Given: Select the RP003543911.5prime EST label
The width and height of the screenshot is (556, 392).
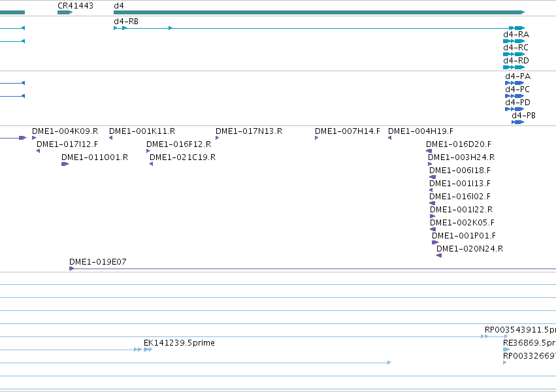Looking at the screenshot, I should 520,330.
